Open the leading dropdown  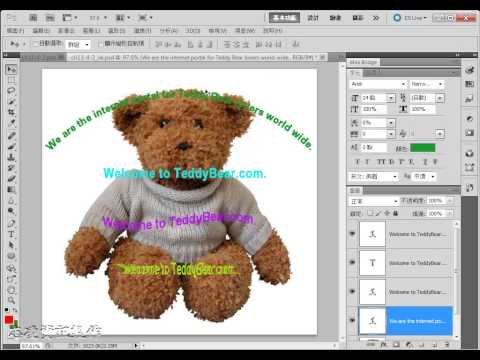(440, 98)
